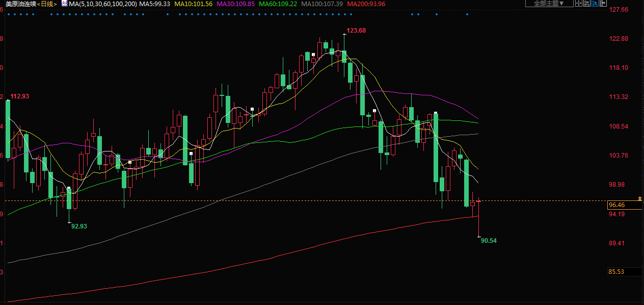Click the range statistics icon in top toolbar

[586, 4]
